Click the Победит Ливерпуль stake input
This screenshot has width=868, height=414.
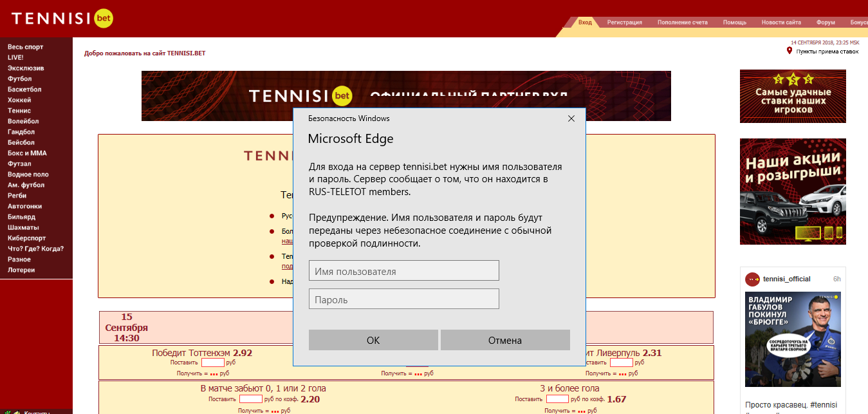[621, 362]
